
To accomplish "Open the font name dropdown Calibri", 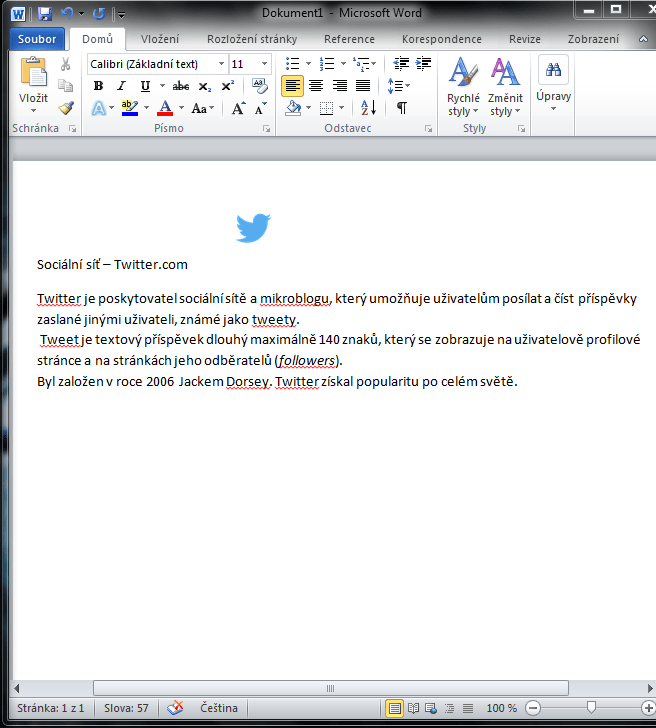I will click(x=221, y=64).
